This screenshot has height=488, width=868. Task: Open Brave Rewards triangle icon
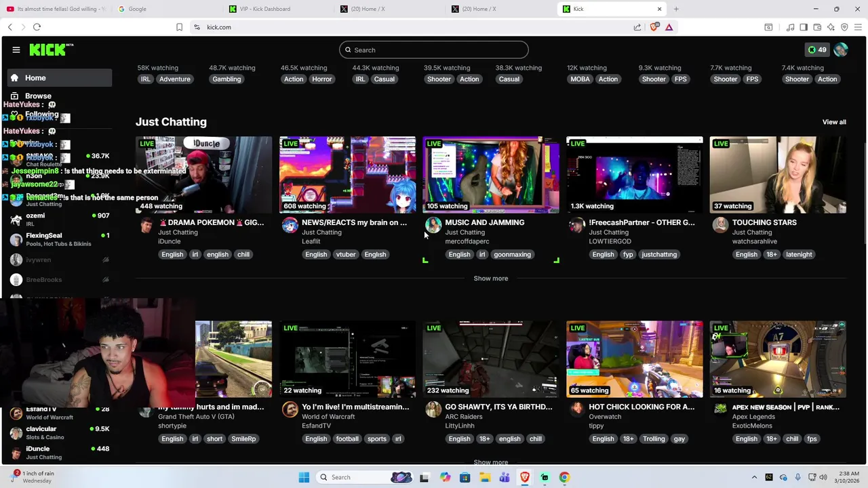[669, 27]
